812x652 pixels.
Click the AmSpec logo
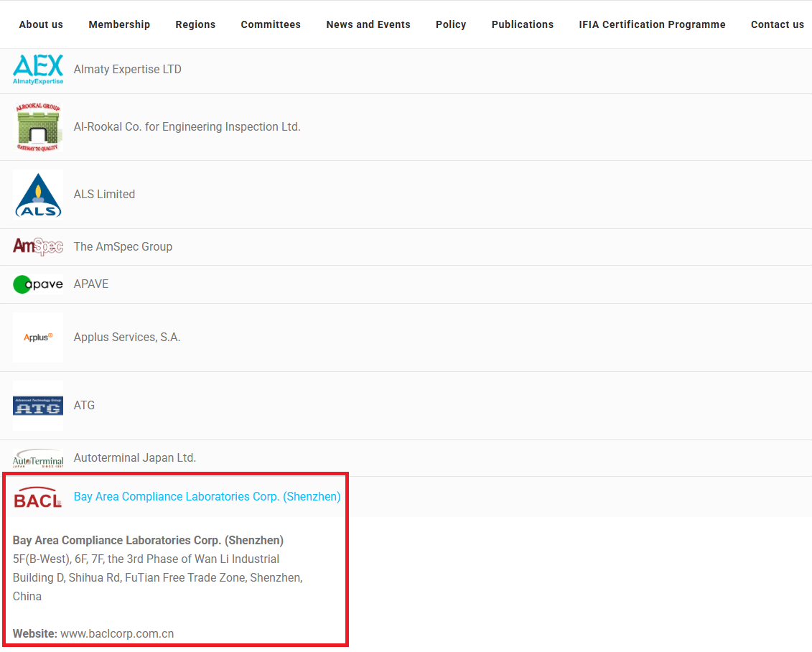[x=38, y=247]
